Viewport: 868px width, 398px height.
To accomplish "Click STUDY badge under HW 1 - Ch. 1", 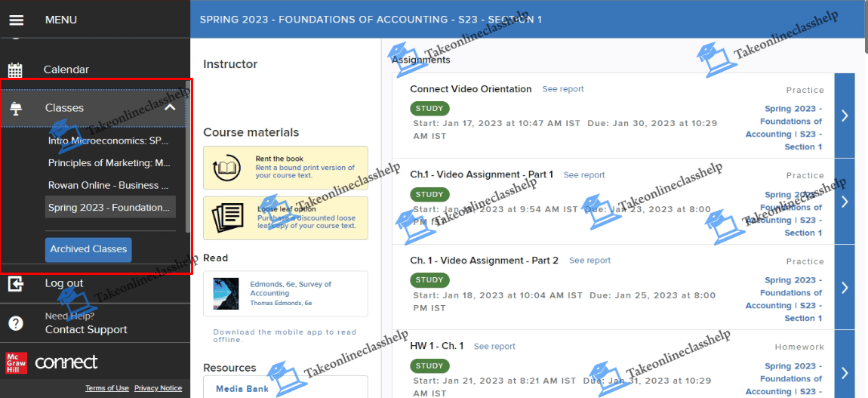I will [430, 366].
